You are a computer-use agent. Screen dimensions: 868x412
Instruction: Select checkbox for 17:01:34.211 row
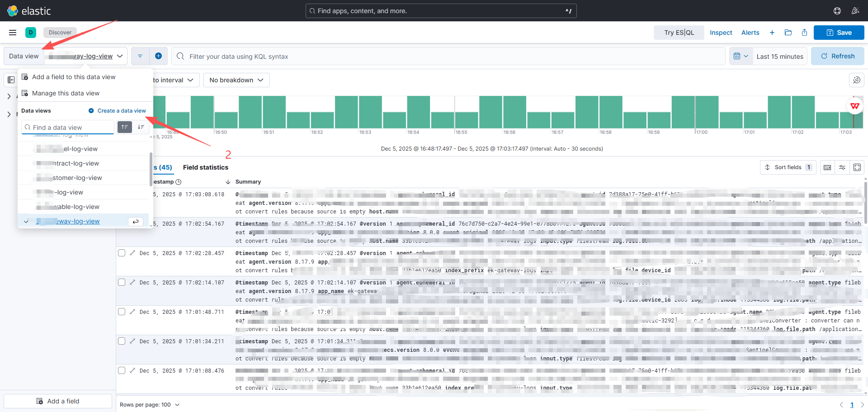coord(122,341)
